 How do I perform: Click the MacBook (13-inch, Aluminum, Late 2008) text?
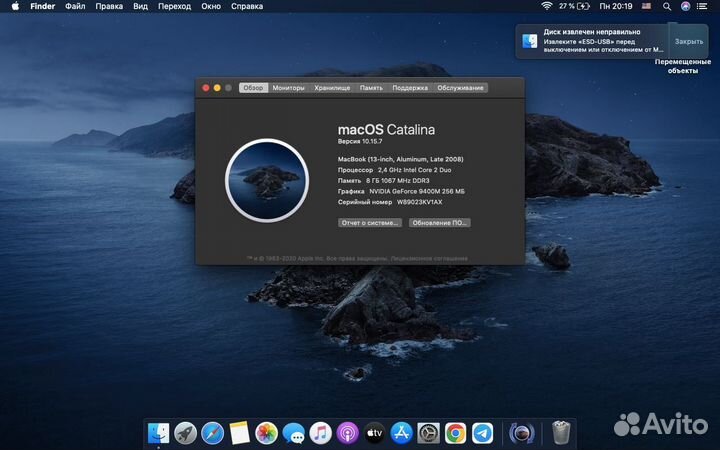400,159
